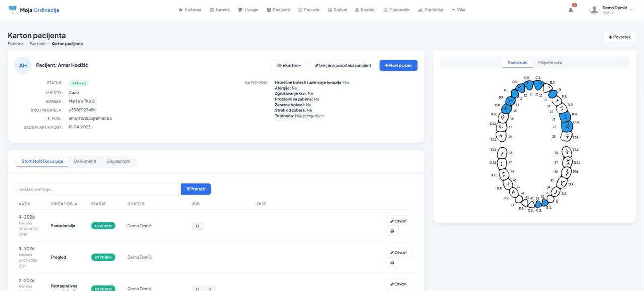Screen dimensions: 644x291
Task: Click the Pacijenti breadcrumb link
Action: click(x=38, y=44)
